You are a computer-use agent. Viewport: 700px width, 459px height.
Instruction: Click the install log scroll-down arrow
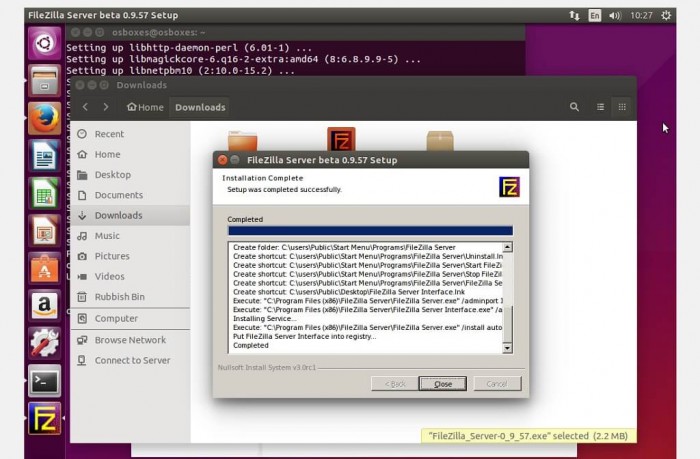click(x=507, y=348)
